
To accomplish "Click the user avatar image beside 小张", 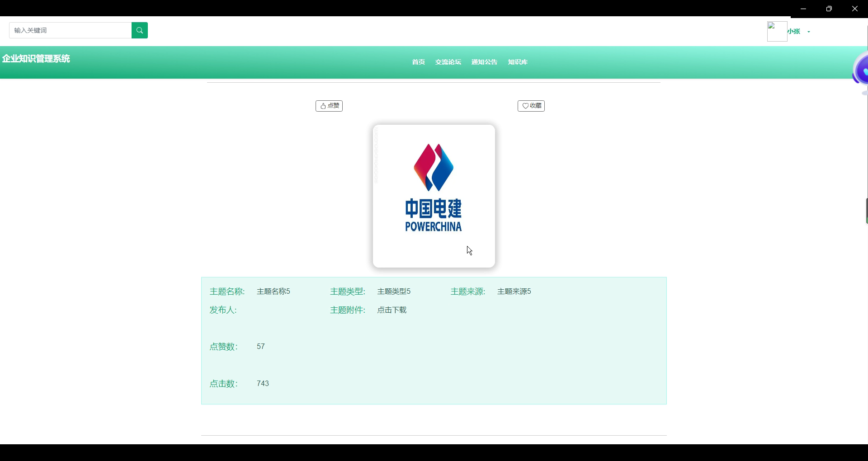I will tap(777, 32).
